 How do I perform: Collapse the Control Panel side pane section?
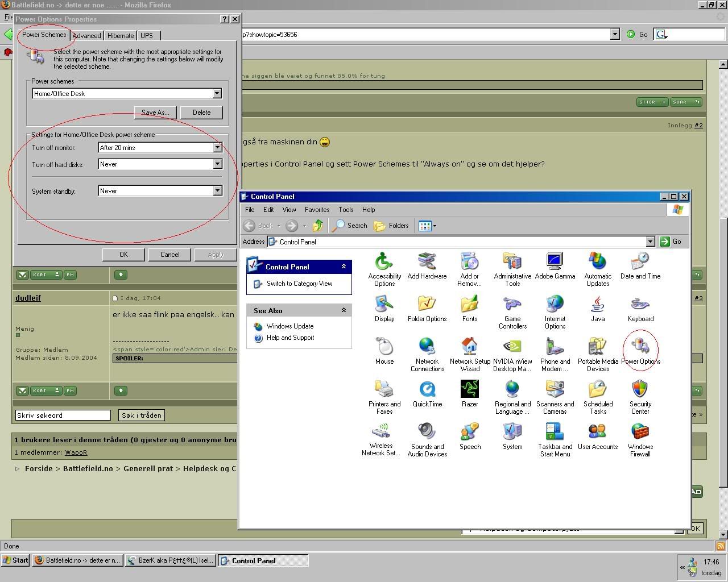click(344, 267)
